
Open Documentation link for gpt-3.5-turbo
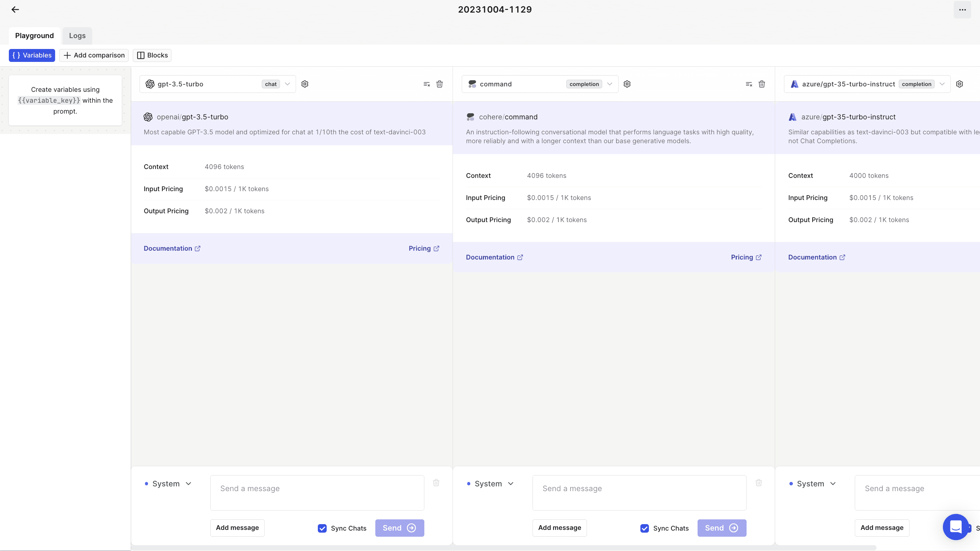tap(172, 249)
